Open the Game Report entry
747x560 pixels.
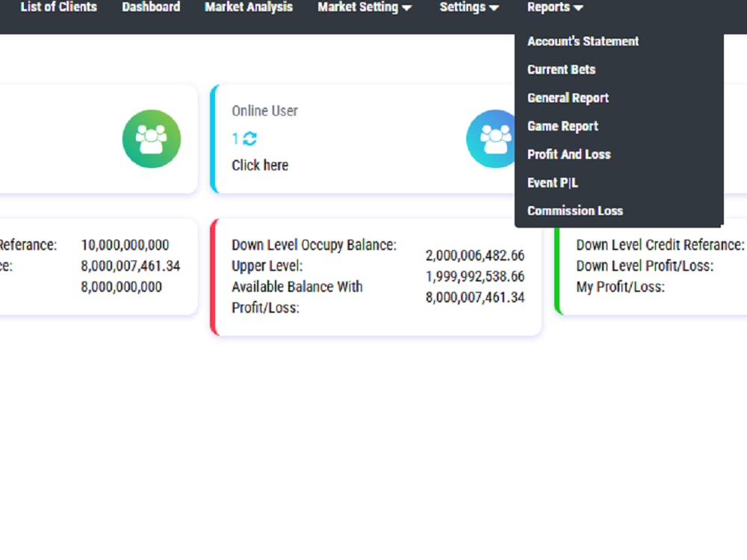pos(562,126)
